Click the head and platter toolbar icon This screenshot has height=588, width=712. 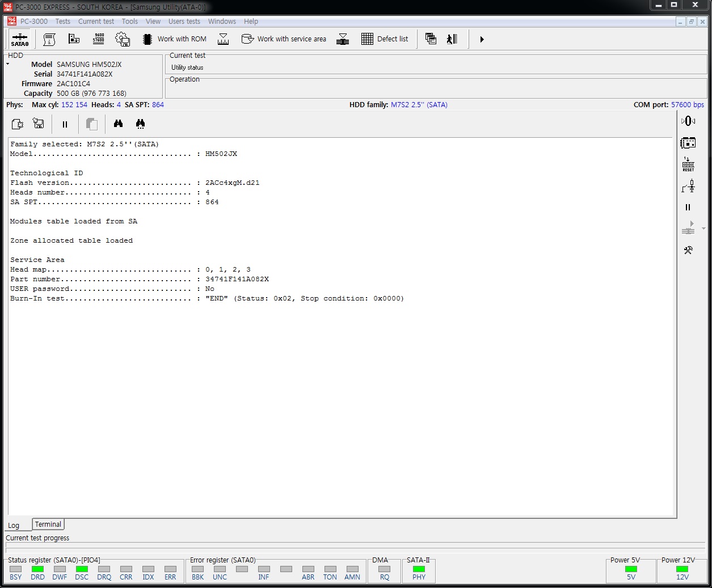(x=343, y=39)
